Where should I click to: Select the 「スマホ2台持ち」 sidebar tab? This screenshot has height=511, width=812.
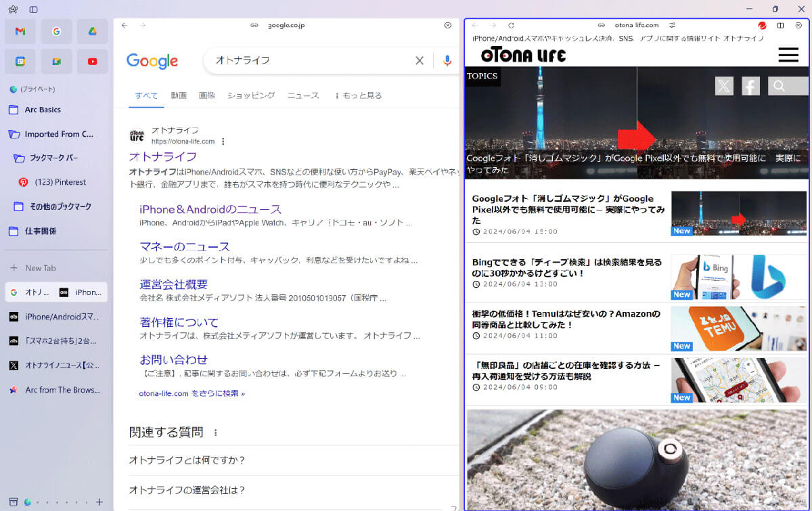point(56,341)
